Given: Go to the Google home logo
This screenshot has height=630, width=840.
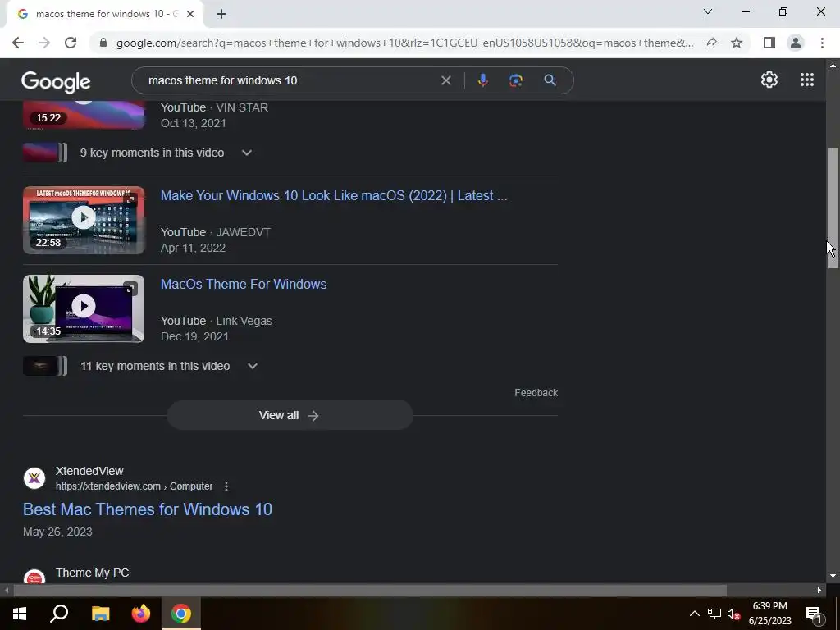Looking at the screenshot, I should click(x=56, y=81).
